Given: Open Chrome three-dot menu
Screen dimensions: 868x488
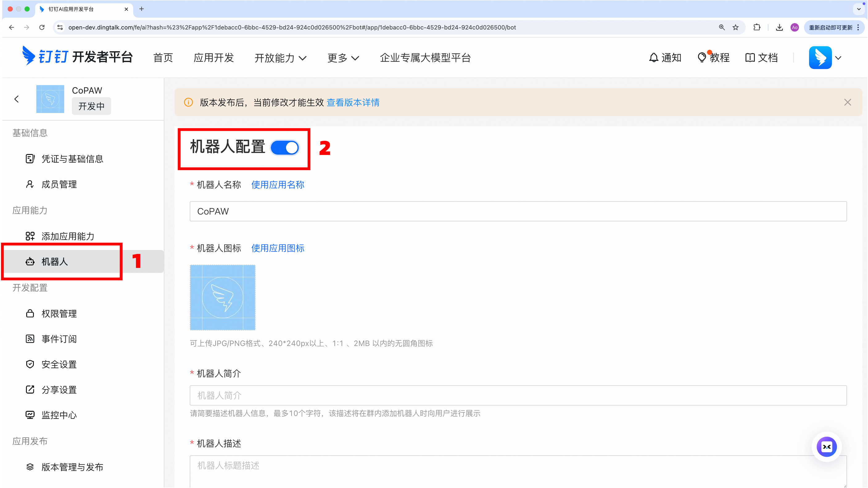Looking at the screenshot, I should point(858,27).
